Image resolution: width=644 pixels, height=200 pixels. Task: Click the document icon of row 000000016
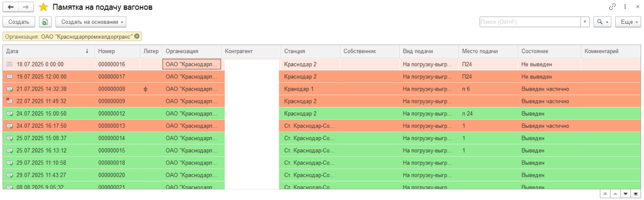pyautogui.click(x=10, y=64)
